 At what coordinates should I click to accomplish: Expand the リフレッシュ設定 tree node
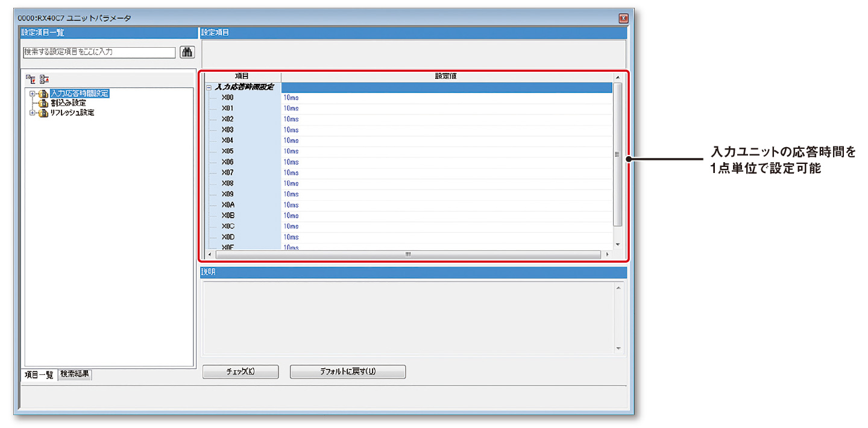[x=31, y=113]
